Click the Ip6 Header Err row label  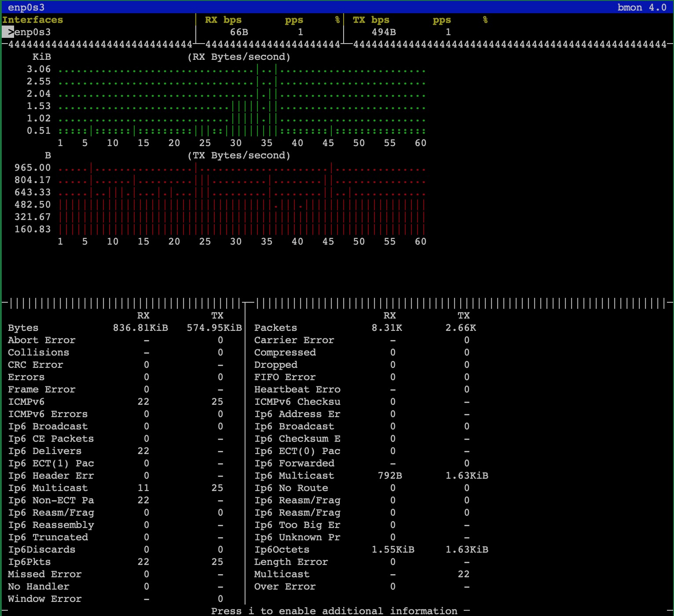pos(51,476)
